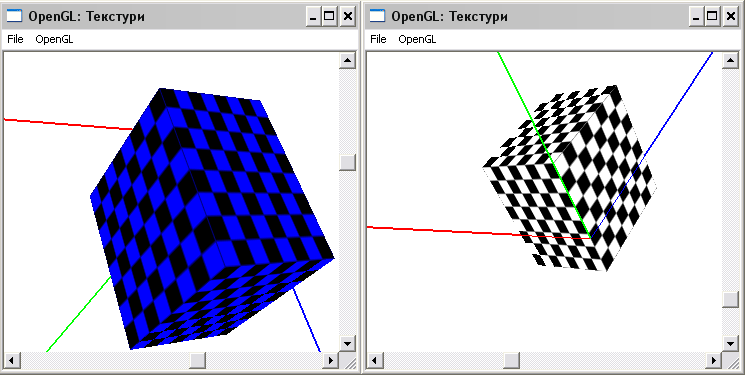Click vertical scrollbar down arrow in right window
The image size is (745, 375).
tap(730, 344)
